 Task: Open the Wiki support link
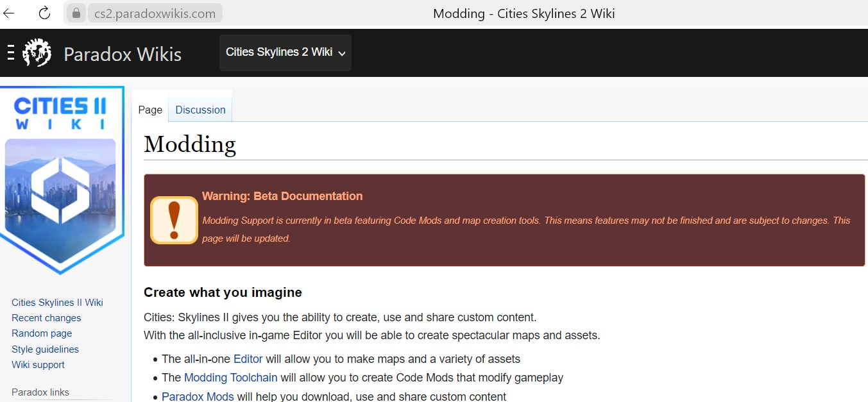click(x=38, y=365)
